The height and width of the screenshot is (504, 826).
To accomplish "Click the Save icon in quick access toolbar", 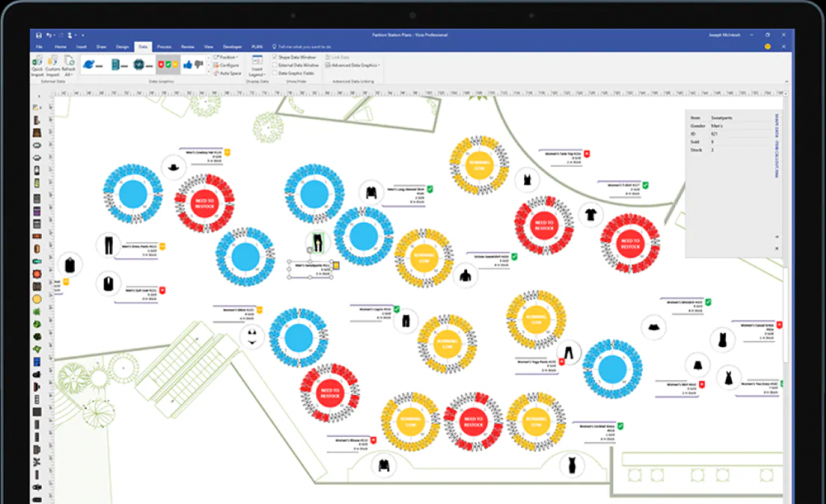I will pyautogui.click(x=39, y=35).
